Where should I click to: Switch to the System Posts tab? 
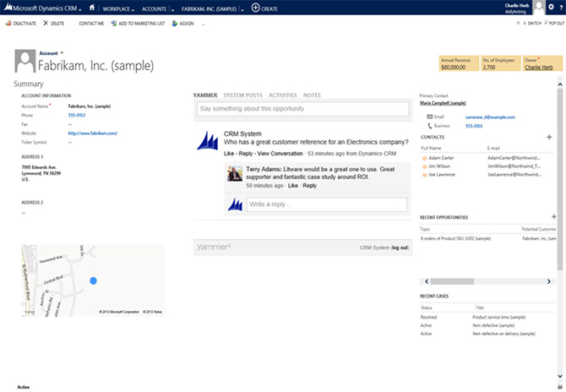[242, 95]
